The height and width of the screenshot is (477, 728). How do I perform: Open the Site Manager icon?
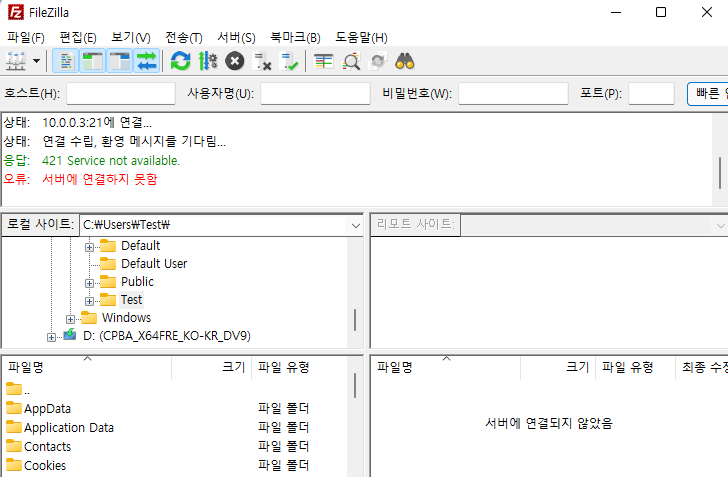(x=16, y=61)
